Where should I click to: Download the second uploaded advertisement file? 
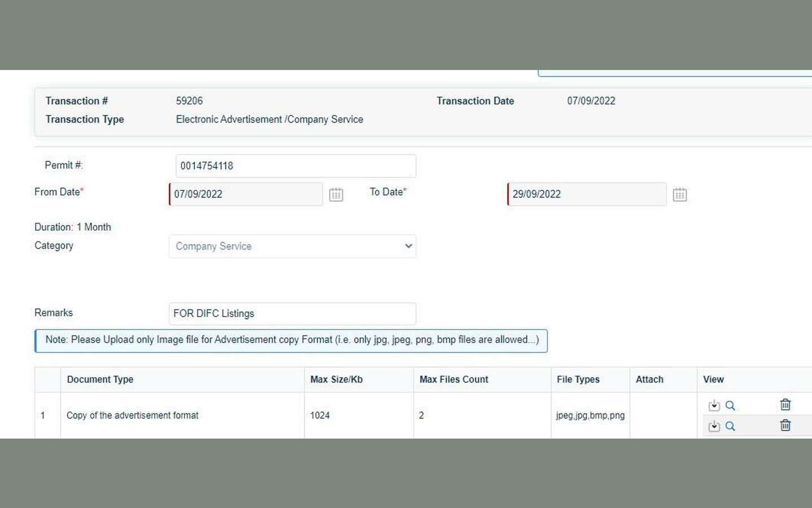[x=714, y=426]
